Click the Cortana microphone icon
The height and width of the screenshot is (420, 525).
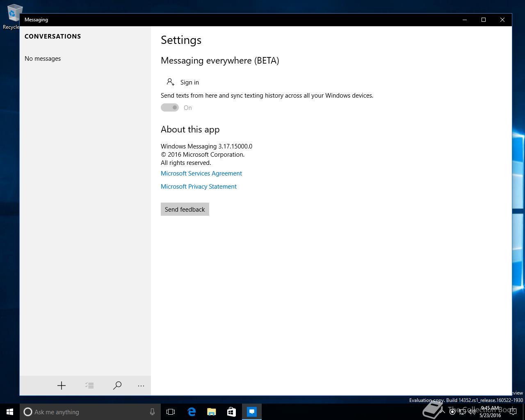(152, 412)
